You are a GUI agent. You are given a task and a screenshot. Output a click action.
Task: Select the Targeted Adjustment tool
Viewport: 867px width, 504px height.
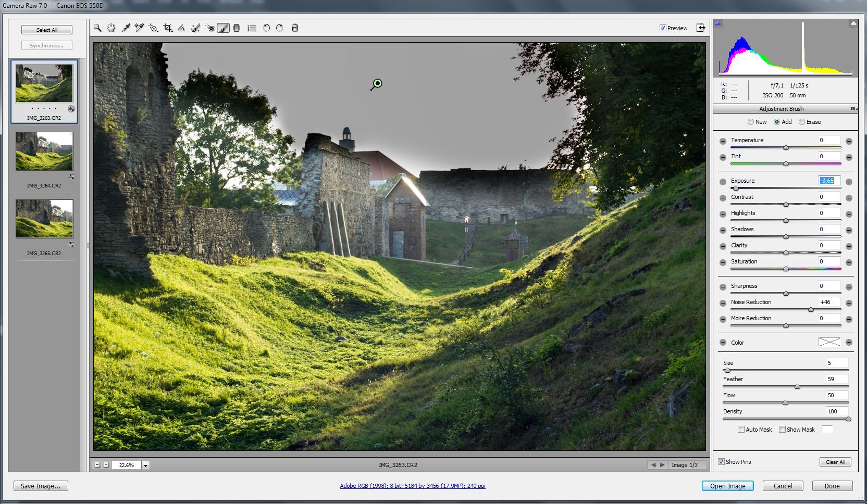tap(153, 28)
